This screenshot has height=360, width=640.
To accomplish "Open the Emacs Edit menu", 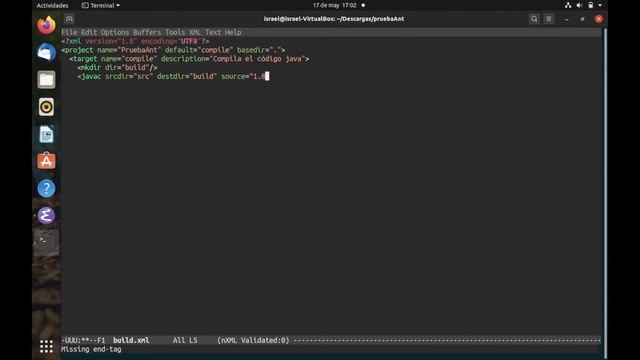I will coord(89,32).
